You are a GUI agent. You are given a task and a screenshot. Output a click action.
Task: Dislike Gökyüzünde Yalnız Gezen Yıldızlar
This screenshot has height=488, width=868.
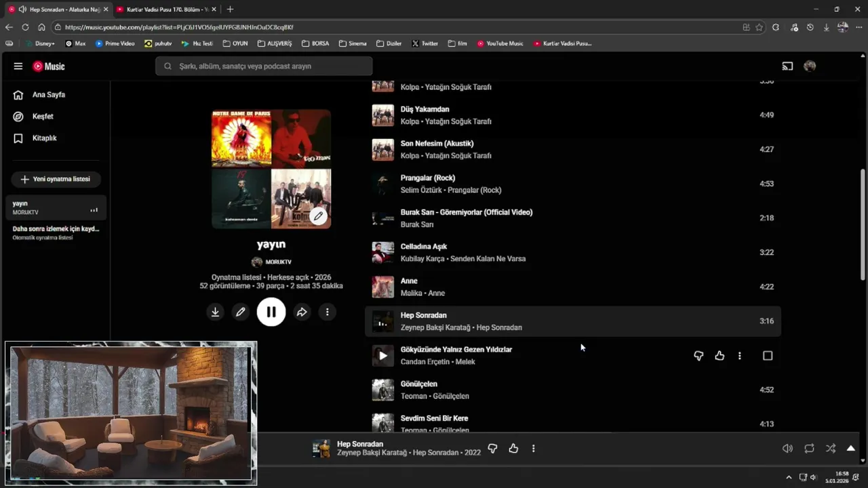(x=698, y=356)
